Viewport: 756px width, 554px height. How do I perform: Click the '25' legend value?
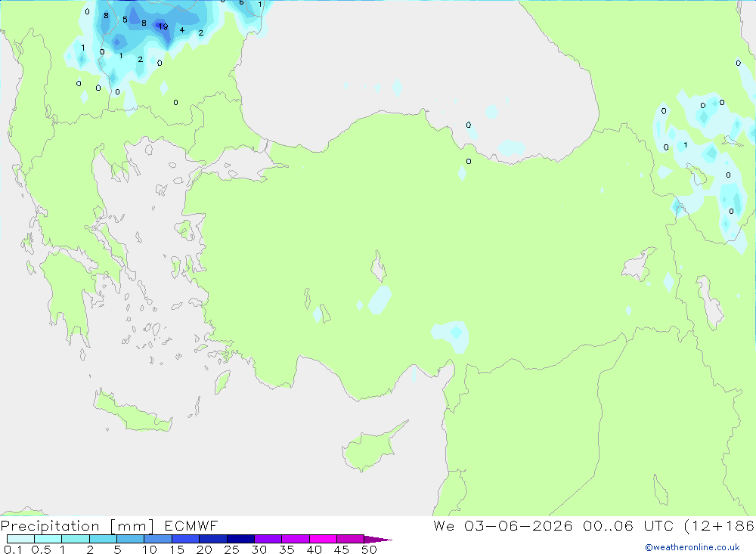pos(231,549)
